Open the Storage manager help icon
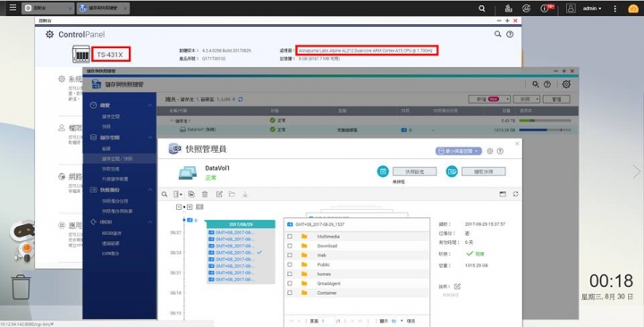This screenshot has height=327, width=644. click(x=547, y=84)
